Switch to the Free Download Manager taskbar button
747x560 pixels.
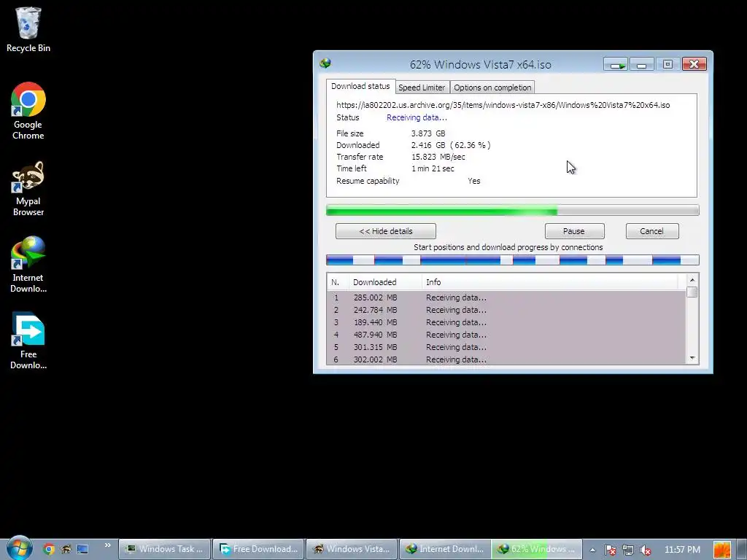pos(259,549)
